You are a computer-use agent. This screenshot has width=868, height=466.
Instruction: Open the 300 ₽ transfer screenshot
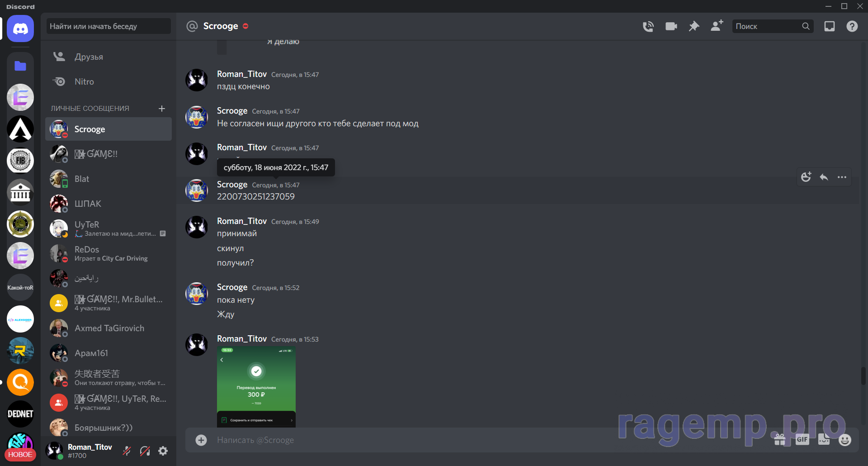tap(256, 387)
